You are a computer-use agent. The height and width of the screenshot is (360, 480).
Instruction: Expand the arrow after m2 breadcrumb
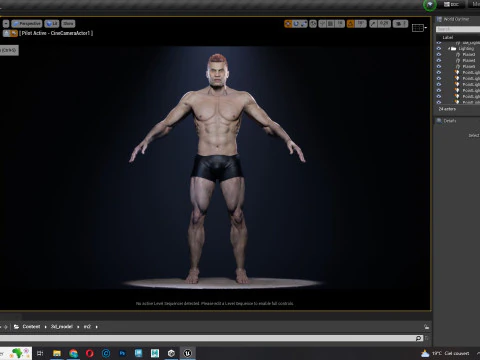click(x=97, y=327)
